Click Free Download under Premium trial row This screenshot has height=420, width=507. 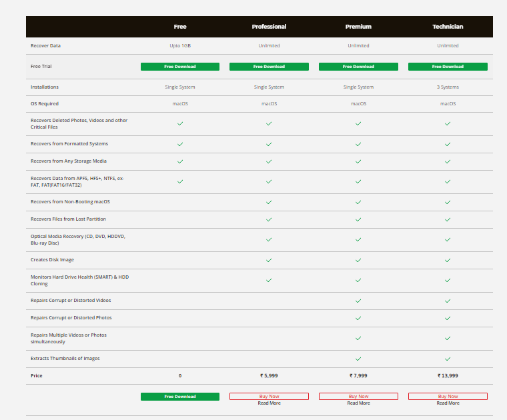(x=358, y=67)
